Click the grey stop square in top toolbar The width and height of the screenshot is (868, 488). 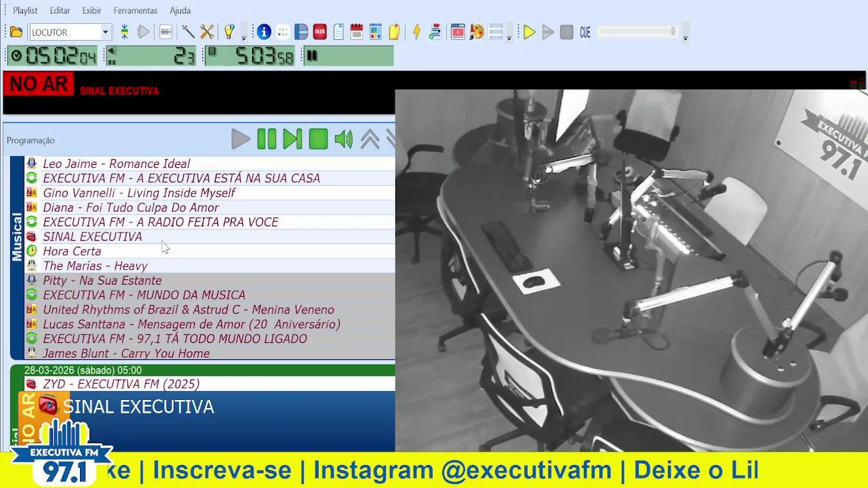(567, 32)
